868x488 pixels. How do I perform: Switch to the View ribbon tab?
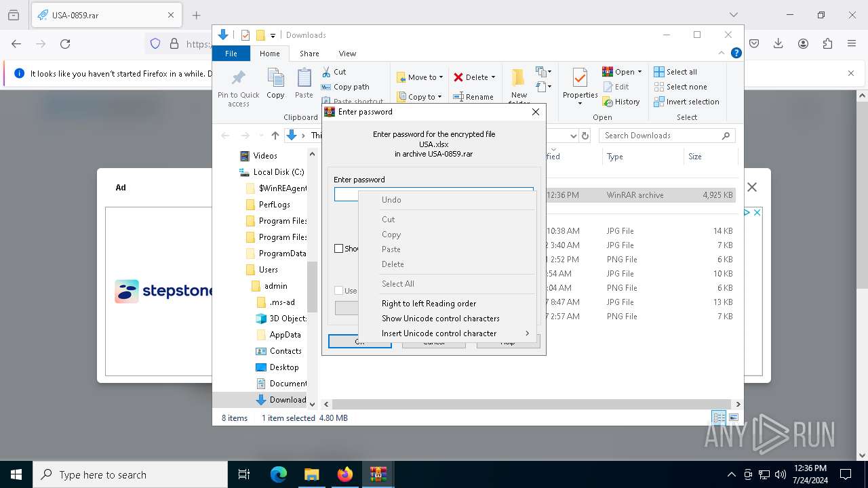[347, 54]
